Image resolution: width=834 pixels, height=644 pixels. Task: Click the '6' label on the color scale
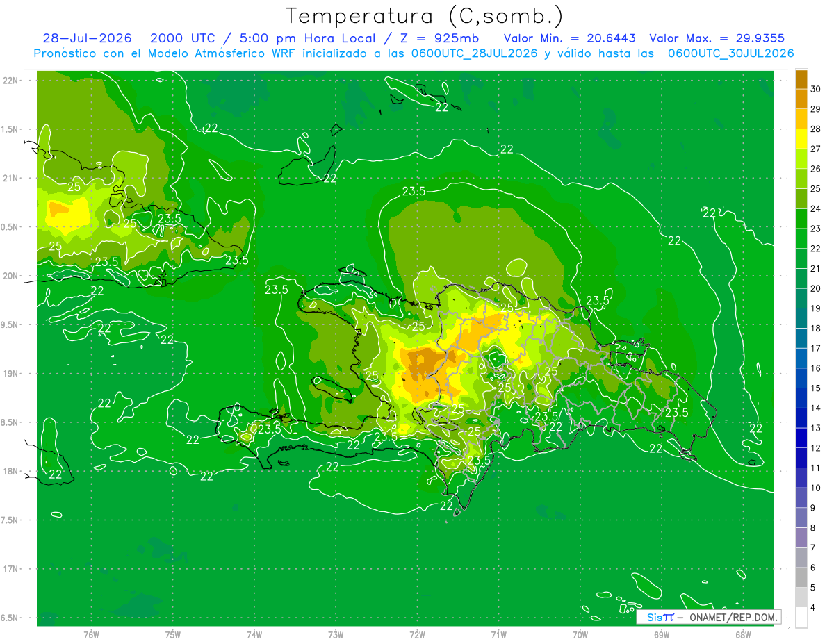(813, 568)
